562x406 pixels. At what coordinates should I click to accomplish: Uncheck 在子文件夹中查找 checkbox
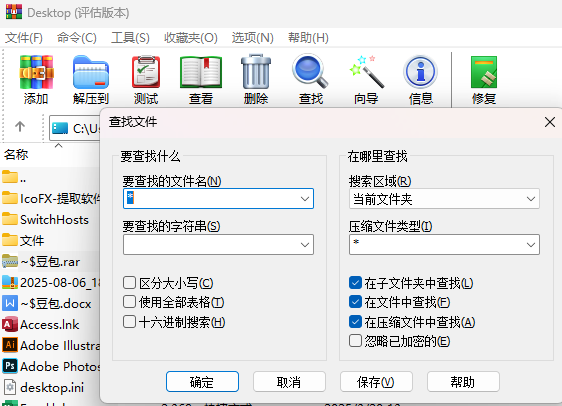click(355, 283)
